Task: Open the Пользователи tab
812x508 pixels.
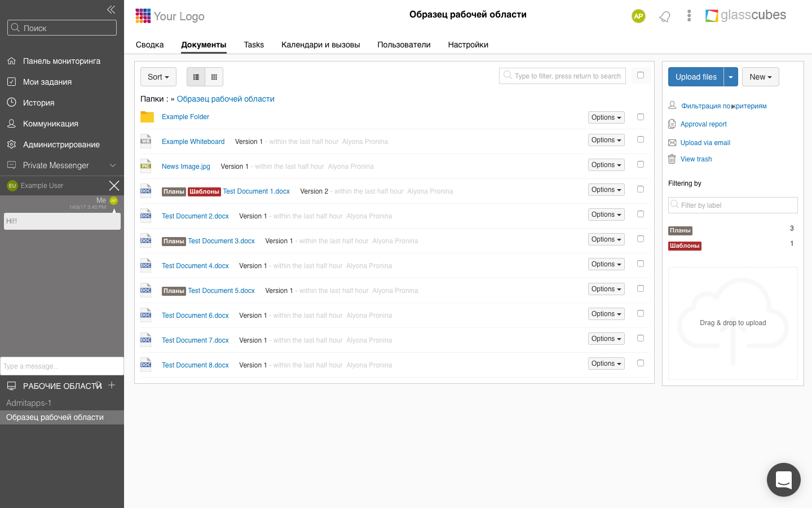Action: point(404,45)
